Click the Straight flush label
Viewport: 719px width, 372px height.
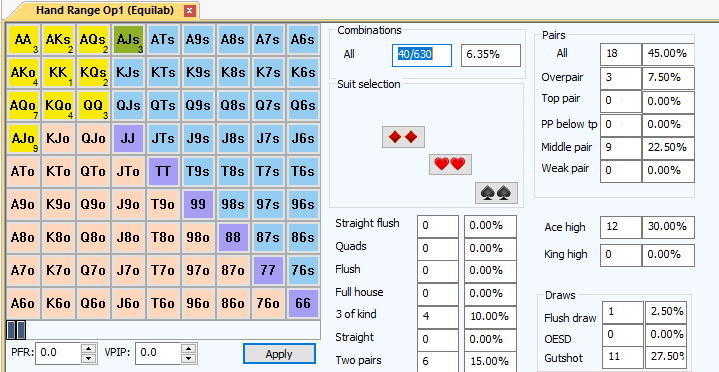pos(367,223)
